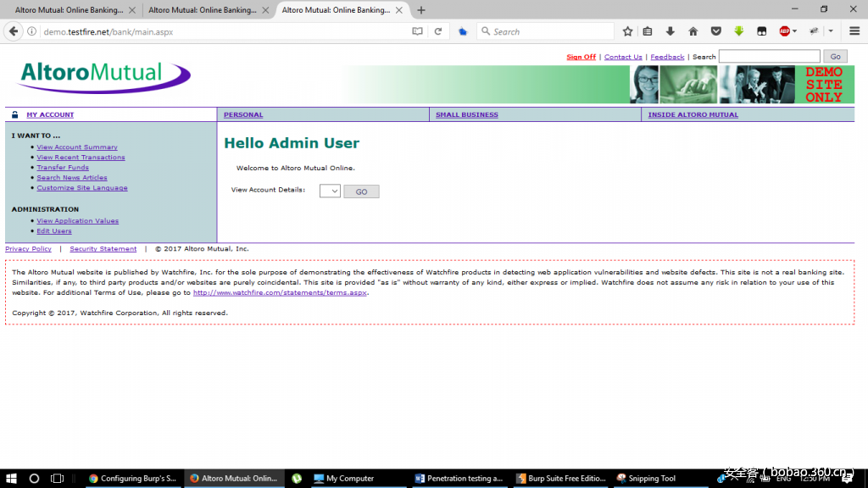
Task: Bookmark this page using the star icon
Action: point(627,30)
